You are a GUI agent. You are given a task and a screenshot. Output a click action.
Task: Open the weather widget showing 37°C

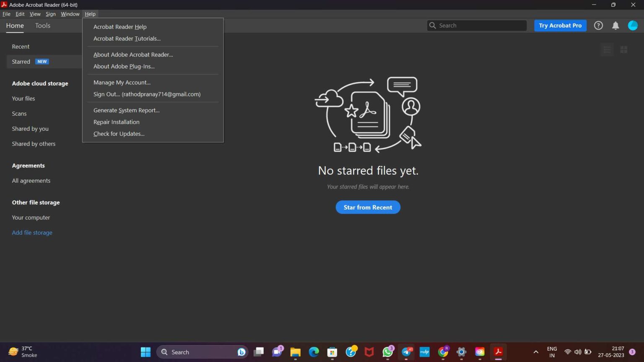[23, 352]
